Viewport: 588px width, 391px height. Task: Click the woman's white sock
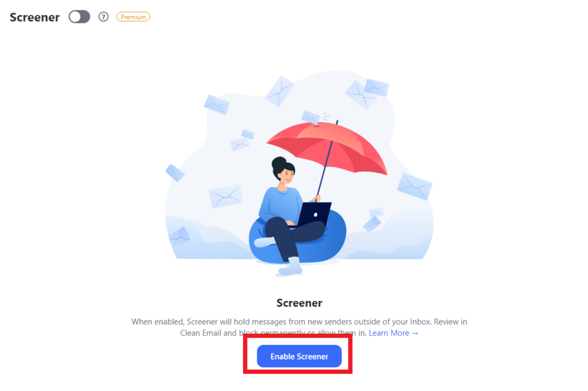(x=291, y=266)
